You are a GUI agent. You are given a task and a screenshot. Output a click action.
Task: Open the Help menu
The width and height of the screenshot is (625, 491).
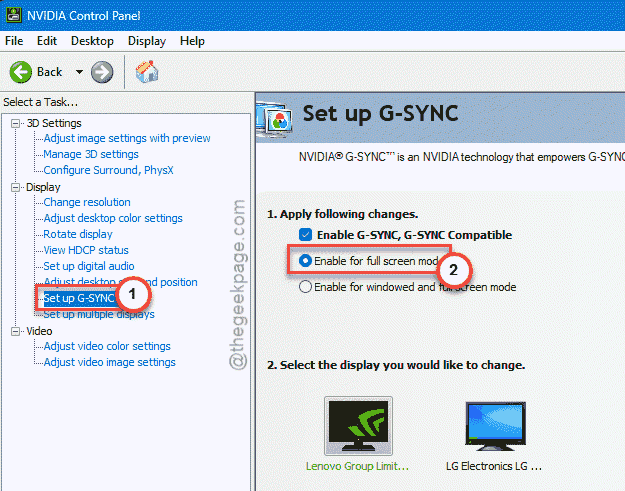(x=192, y=41)
